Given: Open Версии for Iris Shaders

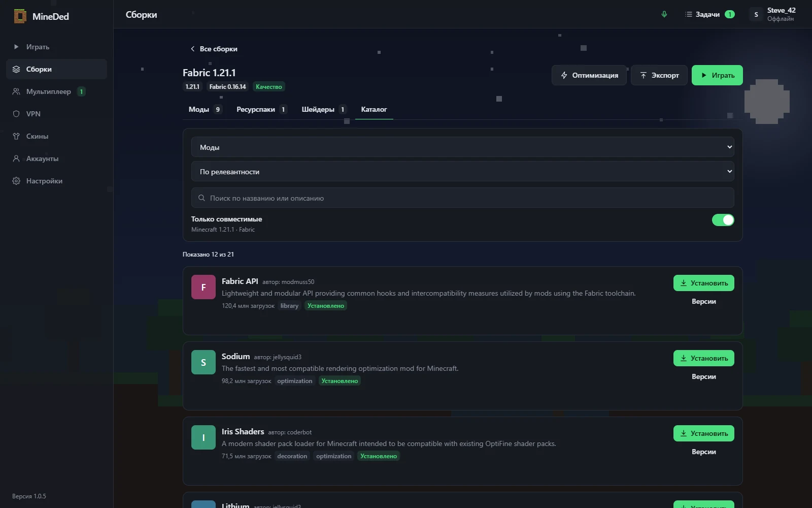Looking at the screenshot, I should tap(704, 452).
